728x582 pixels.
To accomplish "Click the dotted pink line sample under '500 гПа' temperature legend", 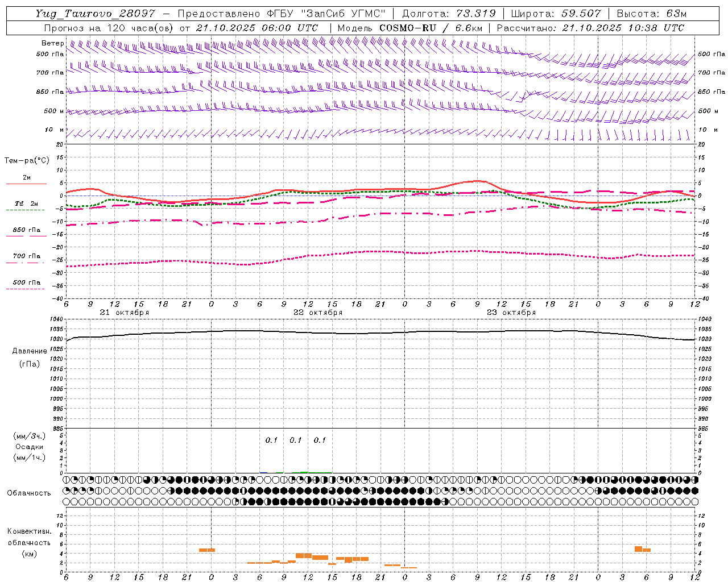I will (26, 289).
